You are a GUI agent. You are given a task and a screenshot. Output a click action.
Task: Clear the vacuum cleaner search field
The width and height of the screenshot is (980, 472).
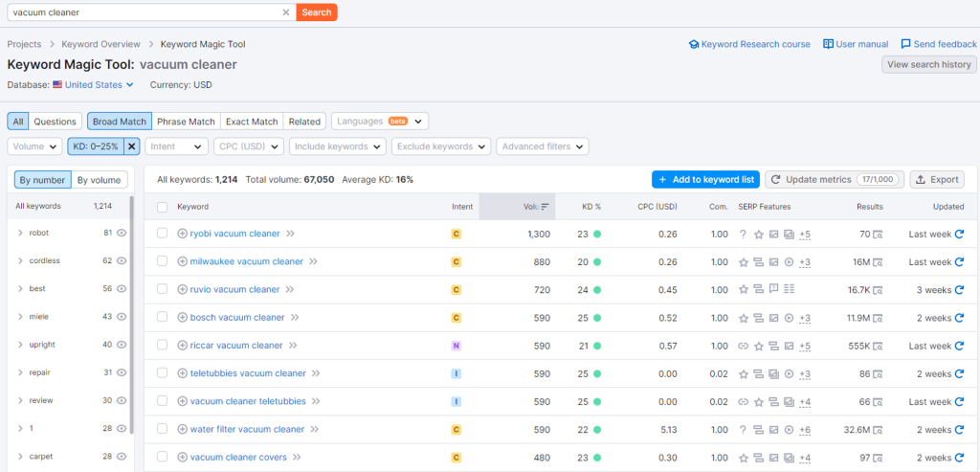[285, 12]
